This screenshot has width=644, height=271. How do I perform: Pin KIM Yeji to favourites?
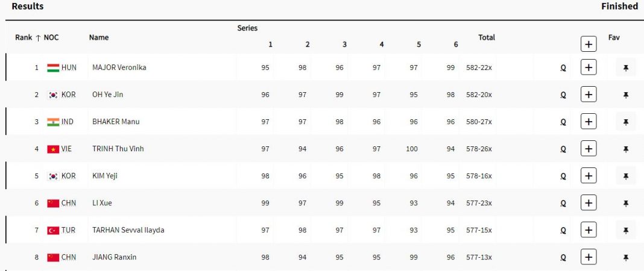(x=625, y=176)
